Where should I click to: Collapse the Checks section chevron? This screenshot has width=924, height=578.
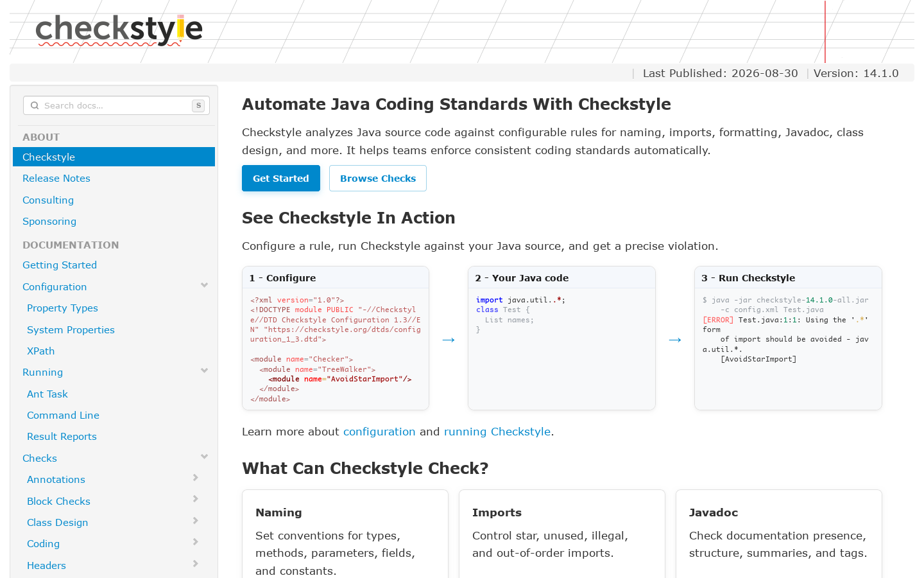pos(204,457)
